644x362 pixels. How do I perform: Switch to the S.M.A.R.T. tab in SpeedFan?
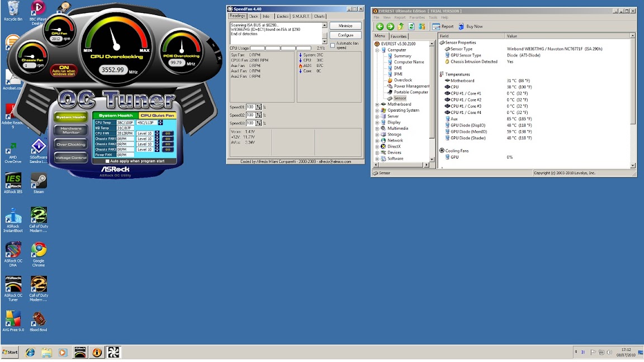[301, 16]
